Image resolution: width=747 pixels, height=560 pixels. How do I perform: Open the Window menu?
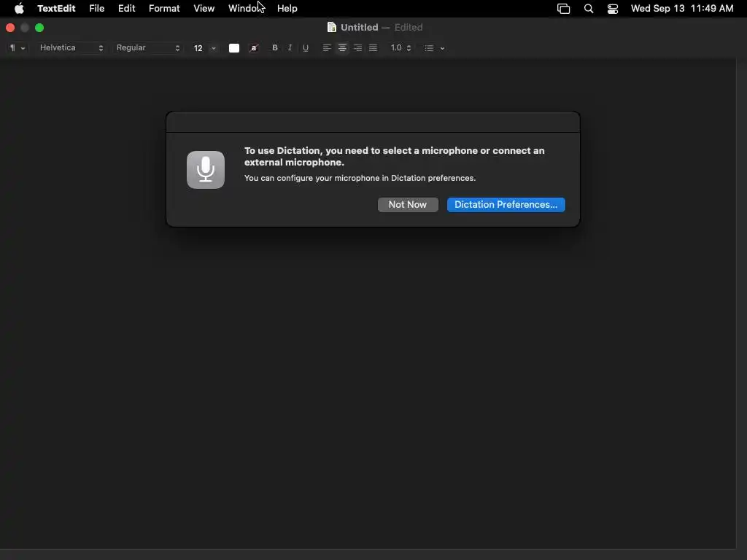click(x=246, y=9)
